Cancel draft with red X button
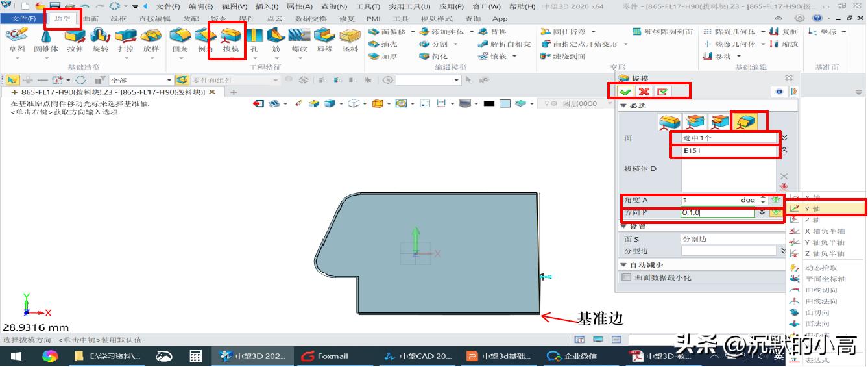Viewport: 868px width, 367px height. (x=644, y=92)
